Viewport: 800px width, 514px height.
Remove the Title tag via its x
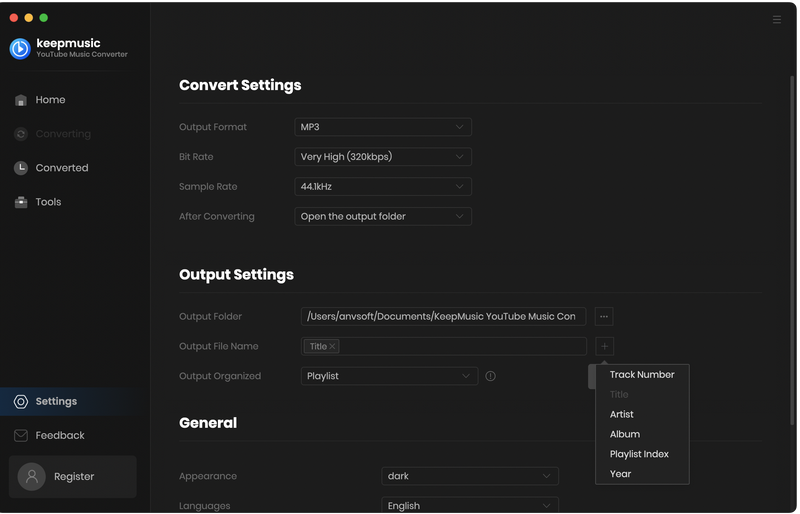click(332, 347)
